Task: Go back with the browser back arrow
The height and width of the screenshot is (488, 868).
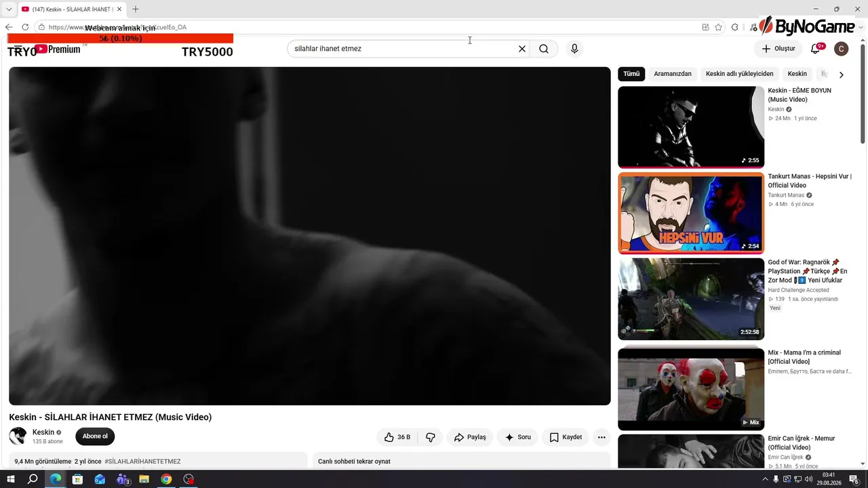Action: click(x=9, y=27)
